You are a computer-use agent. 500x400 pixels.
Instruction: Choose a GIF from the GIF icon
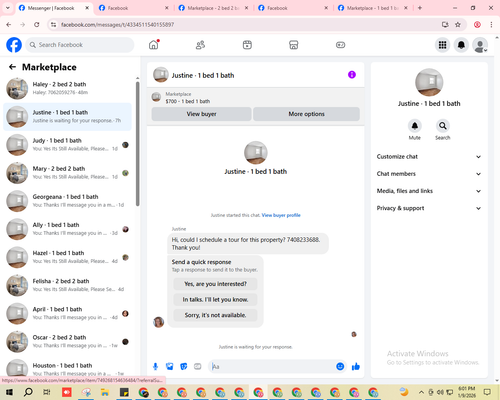[x=198, y=367]
